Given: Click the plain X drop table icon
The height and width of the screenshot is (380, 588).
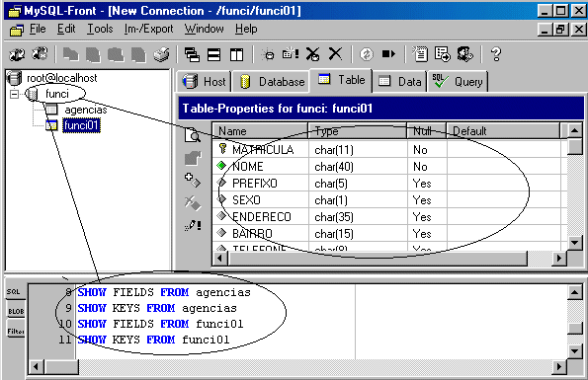Looking at the screenshot, I should [335, 54].
